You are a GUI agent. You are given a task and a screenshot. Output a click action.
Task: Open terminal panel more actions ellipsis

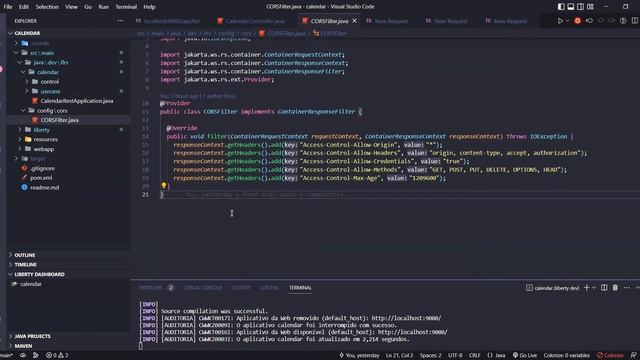point(627,288)
